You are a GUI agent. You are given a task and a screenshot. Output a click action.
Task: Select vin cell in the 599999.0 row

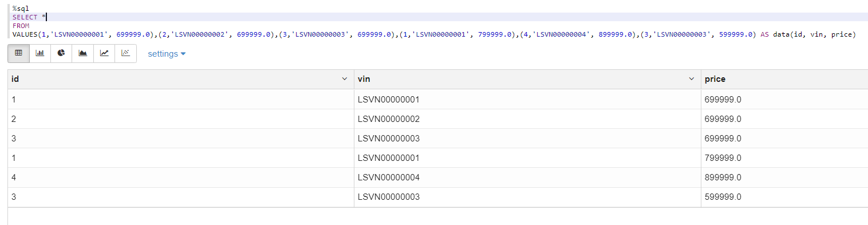coord(527,197)
